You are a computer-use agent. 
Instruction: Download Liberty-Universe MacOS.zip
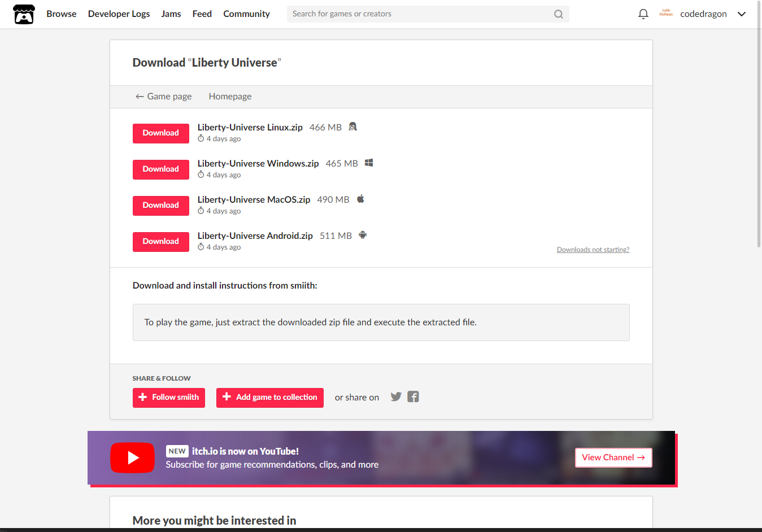[161, 206]
